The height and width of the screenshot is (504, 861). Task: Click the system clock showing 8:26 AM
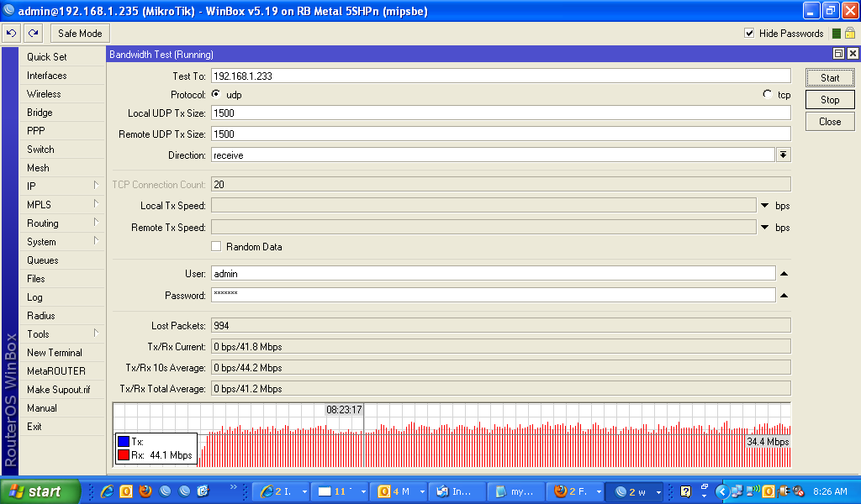[x=830, y=491]
